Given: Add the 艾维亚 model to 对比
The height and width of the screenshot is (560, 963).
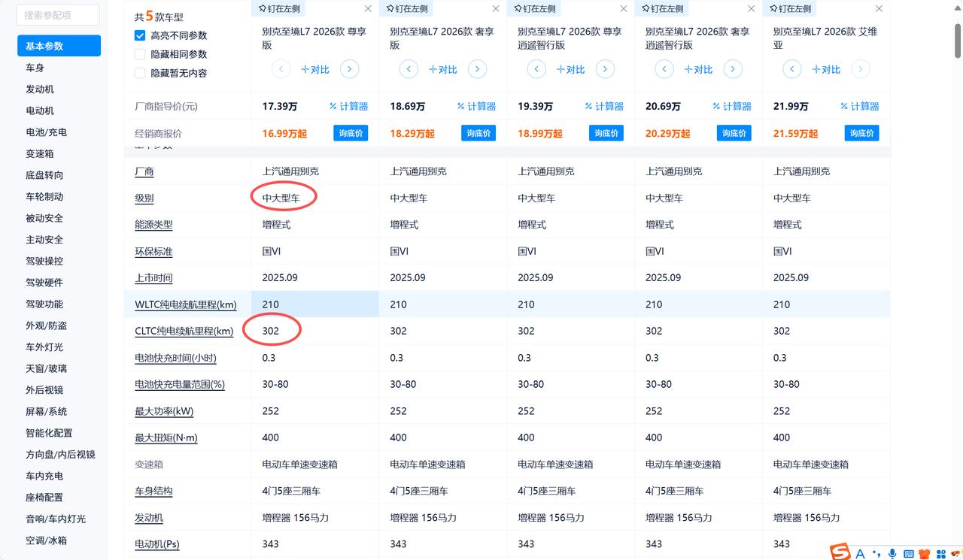Looking at the screenshot, I should click(x=827, y=70).
